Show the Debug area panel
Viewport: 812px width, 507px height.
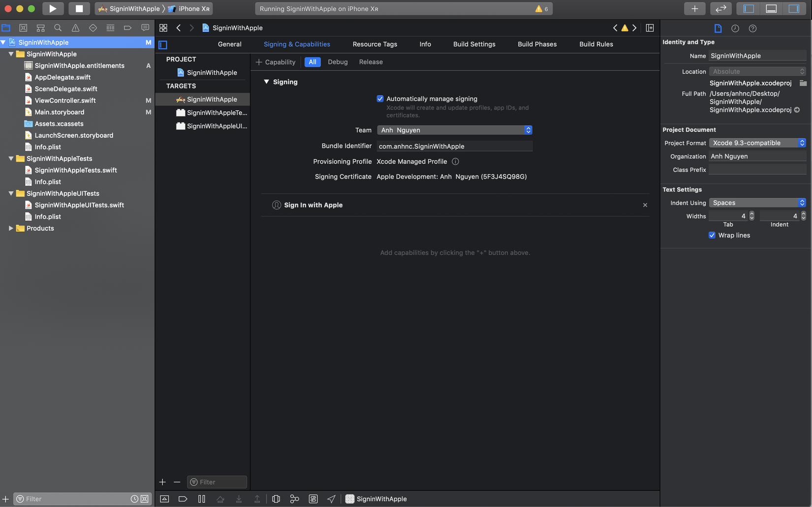[771, 8]
